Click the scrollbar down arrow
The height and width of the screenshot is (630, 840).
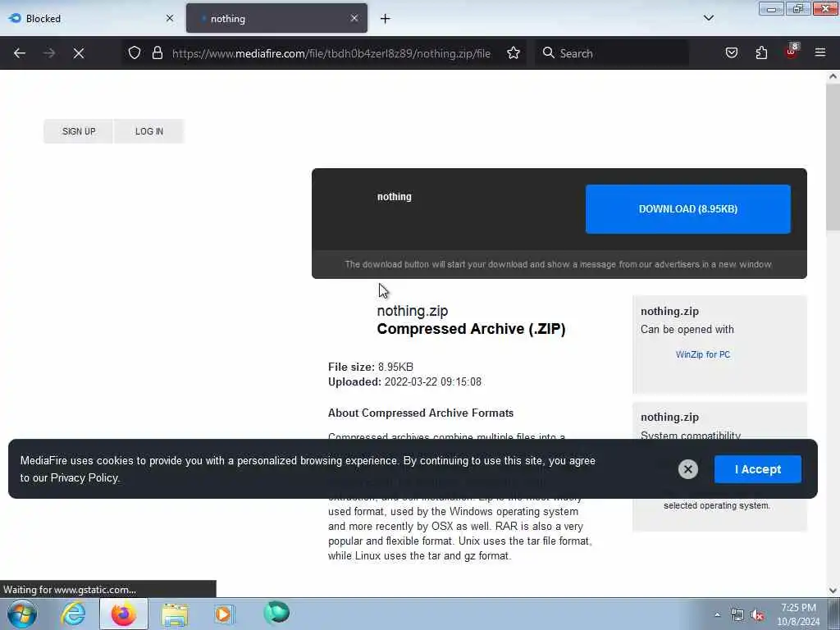833,591
